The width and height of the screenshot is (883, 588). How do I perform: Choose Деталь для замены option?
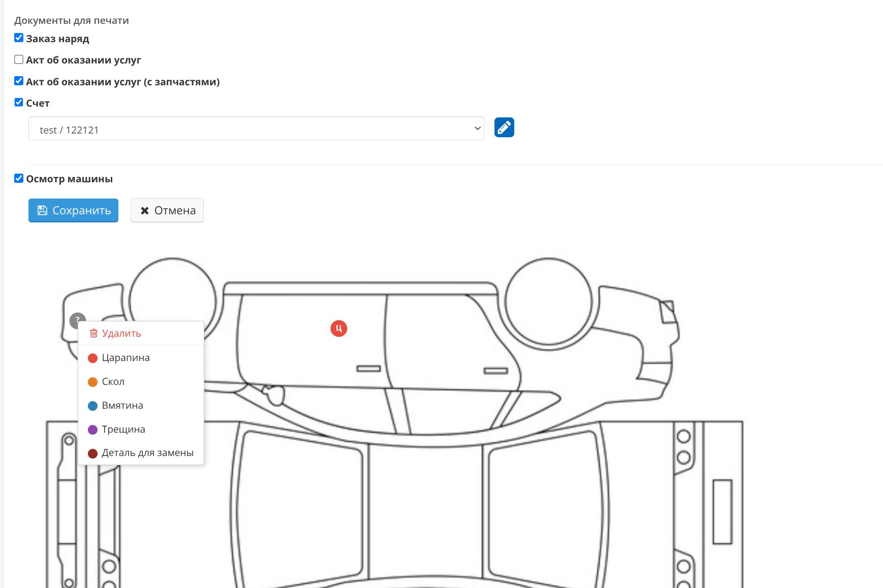click(147, 453)
